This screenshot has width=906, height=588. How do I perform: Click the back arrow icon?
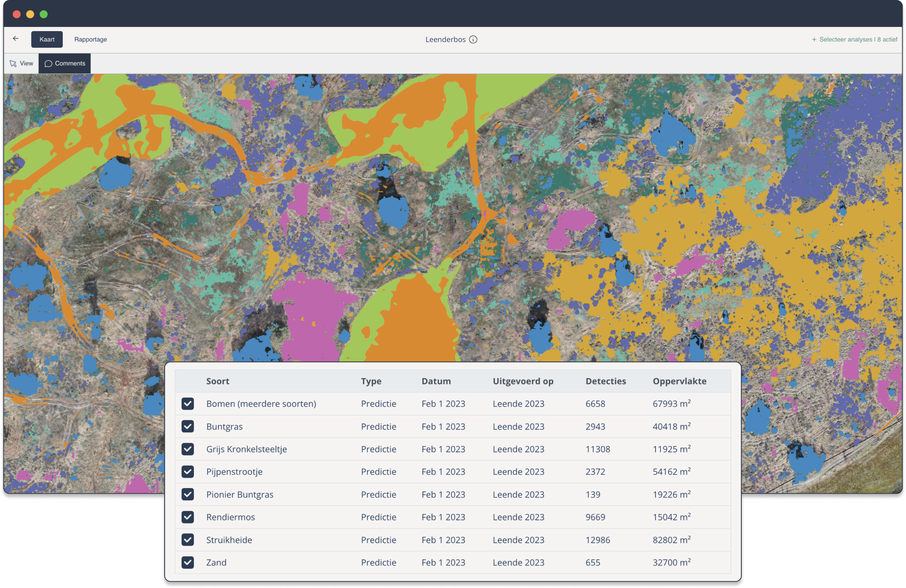[16, 39]
